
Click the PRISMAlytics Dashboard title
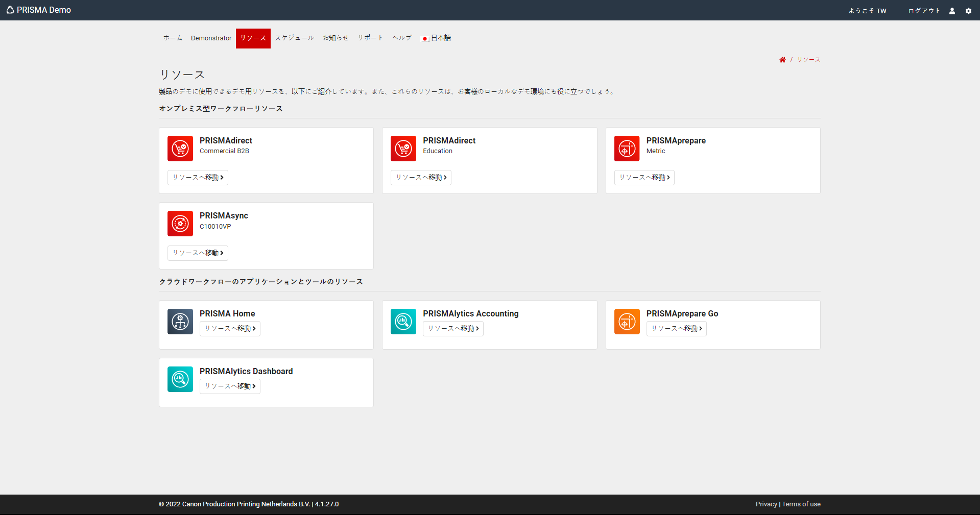(x=246, y=371)
